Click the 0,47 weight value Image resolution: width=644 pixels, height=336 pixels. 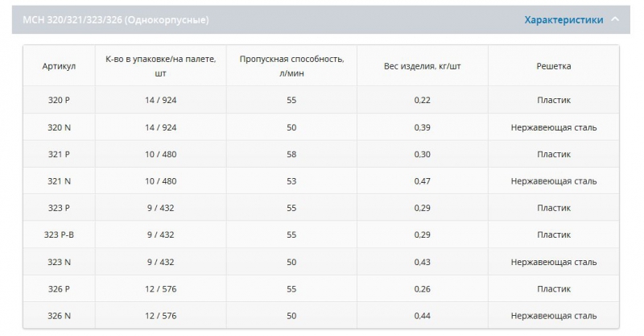pyautogui.click(x=423, y=181)
